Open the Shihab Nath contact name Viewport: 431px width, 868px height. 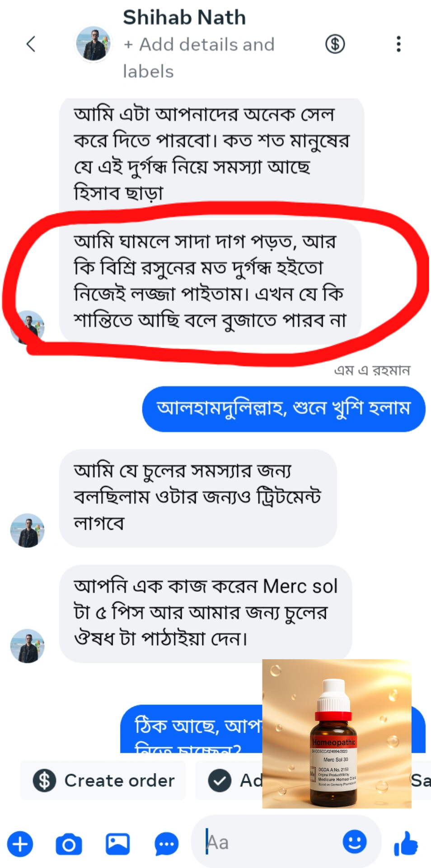pyautogui.click(x=184, y=17)
